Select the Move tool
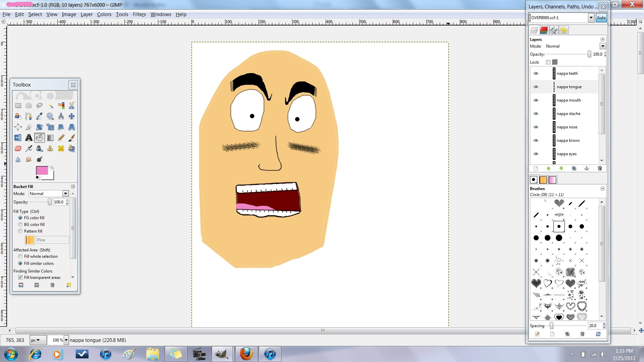The height and width of the screenshot is (362, 644). tap(72, 116)
